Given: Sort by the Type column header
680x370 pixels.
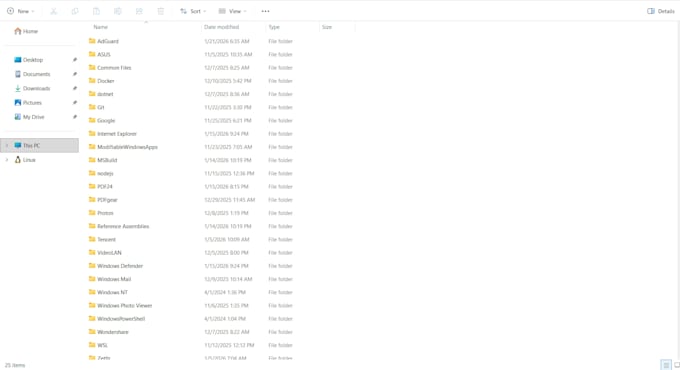Looking at the screenshot, I should (x=274, y=27).
